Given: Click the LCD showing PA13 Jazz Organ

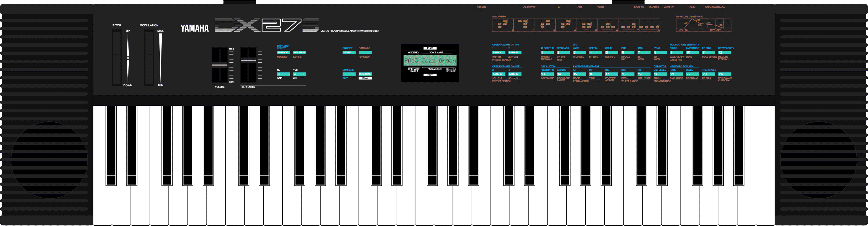Looking at the screenshot, I should click(x=430, y=61).
